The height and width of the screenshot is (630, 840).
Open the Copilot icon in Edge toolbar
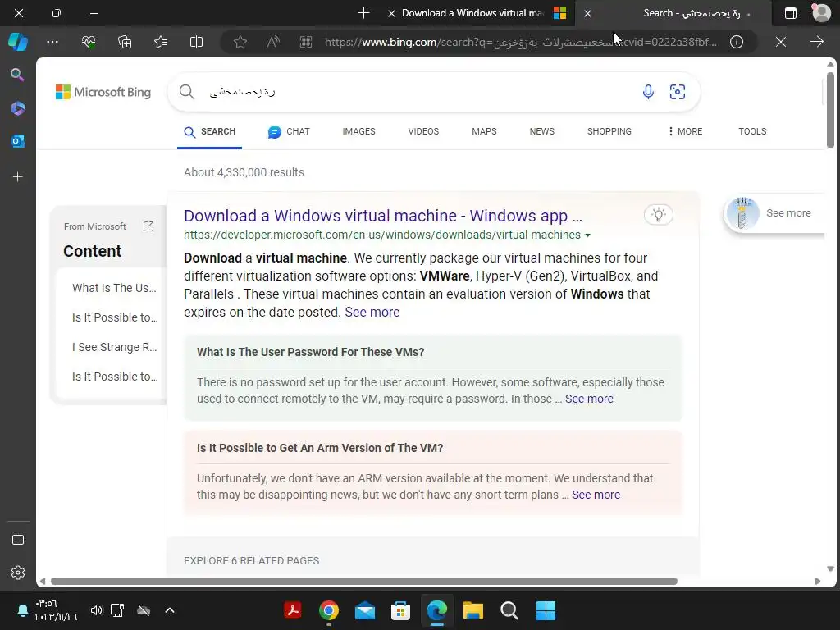tap(18, 42)
